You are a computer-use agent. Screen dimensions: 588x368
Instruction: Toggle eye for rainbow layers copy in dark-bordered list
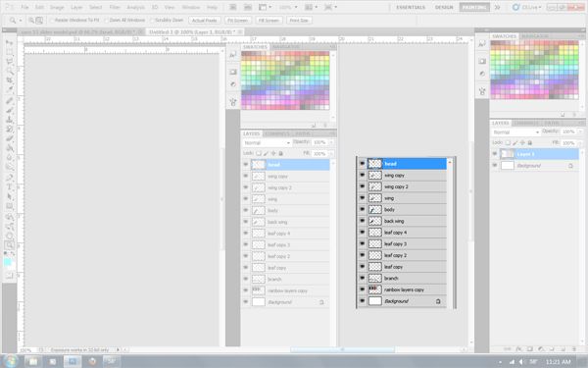pyautogui.click(x=363, y=289)
